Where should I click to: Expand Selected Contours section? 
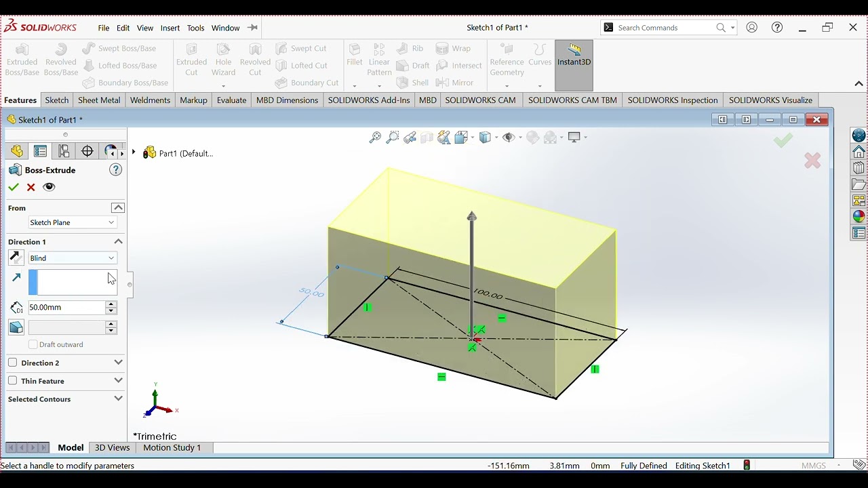[118, 399]
